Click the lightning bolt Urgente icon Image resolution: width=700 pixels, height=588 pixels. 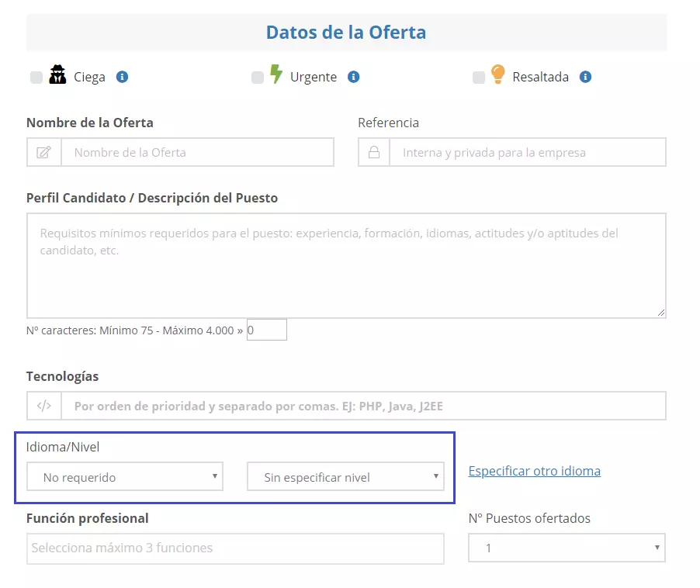[x=276, y=74]
